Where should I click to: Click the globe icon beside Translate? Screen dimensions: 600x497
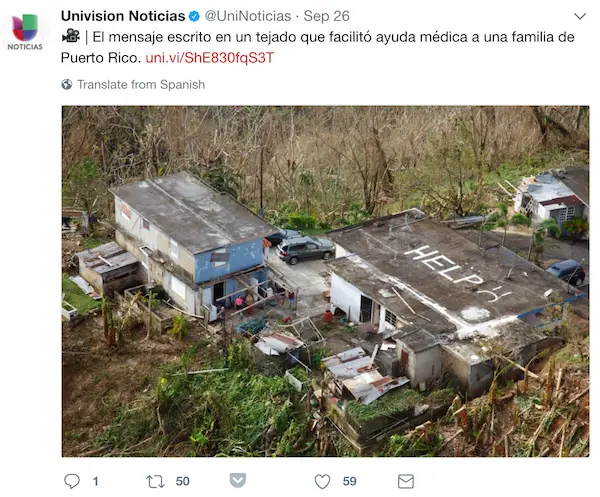coord(67,84)
